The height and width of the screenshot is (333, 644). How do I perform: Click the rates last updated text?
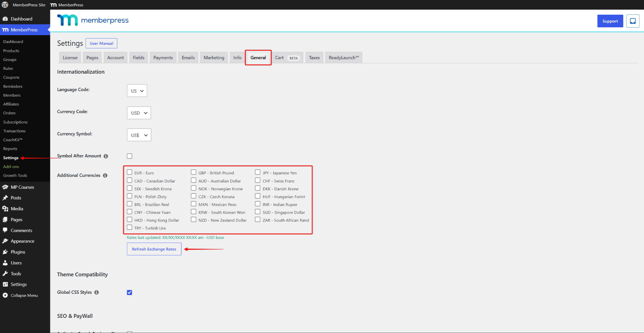pos(175,237)
